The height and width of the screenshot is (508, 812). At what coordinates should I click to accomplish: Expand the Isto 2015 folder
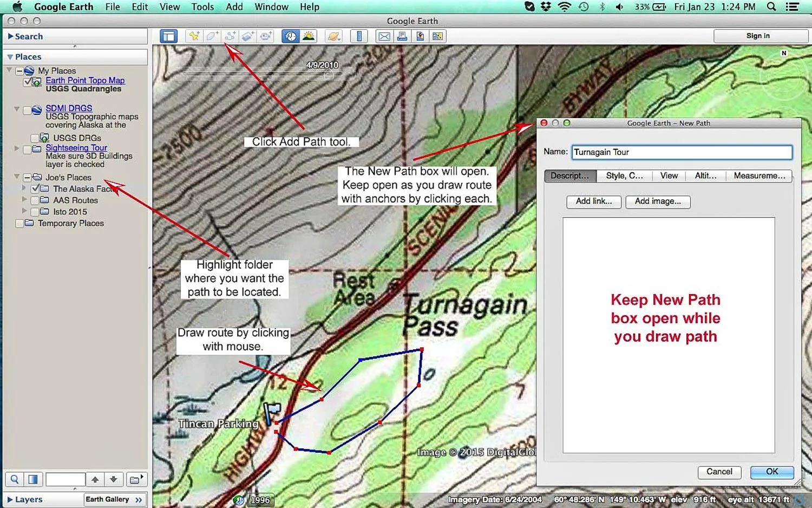tap(24, 211)
